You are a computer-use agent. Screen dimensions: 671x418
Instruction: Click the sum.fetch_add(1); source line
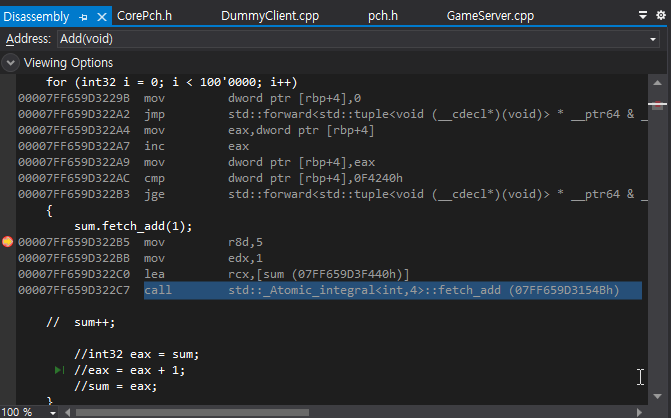(134, 226)
